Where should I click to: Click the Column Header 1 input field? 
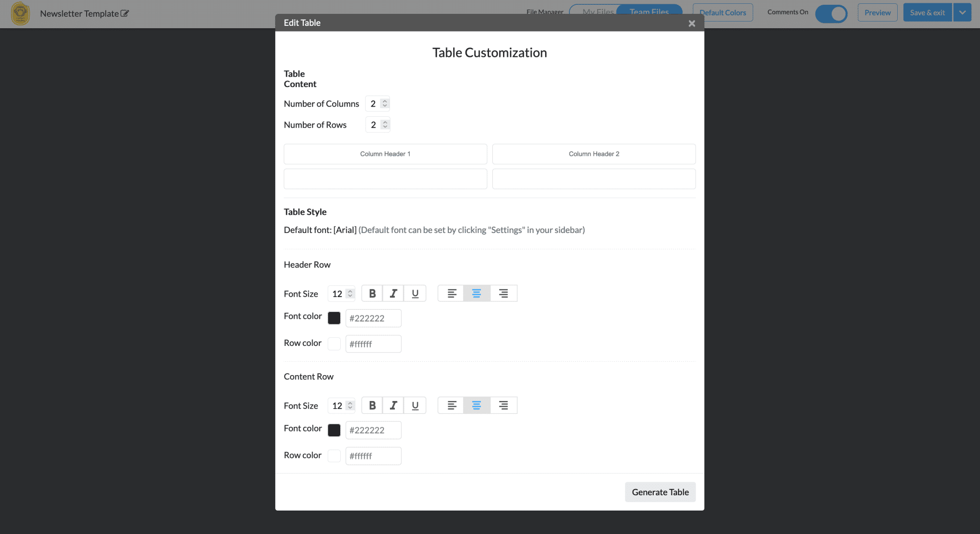point(385,154)
